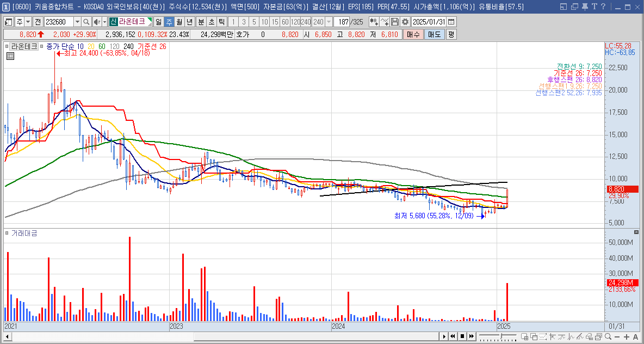Click the play button in bottom controls
Screen dimensions: 644x344
pos(444,336)
